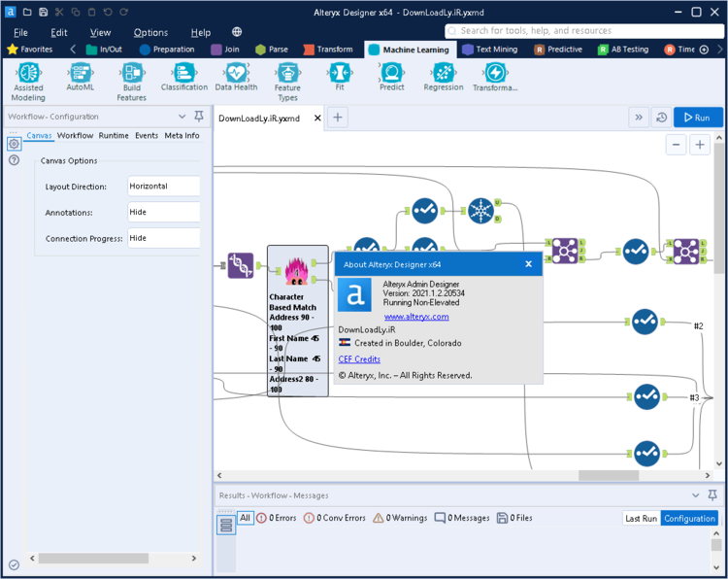Open the Options menu
This screenshot has height=579, width=728.
pyautogui.click(x=150, y=32)
